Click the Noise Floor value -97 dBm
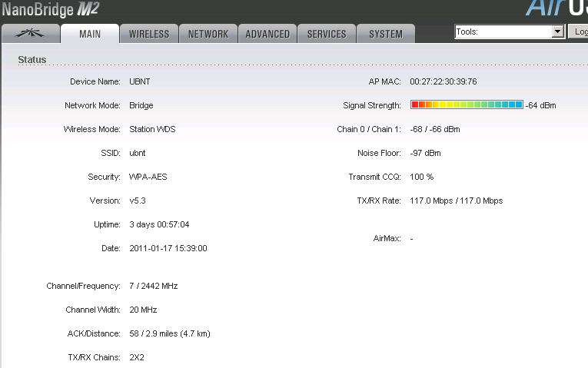This screenshot has height=368, width=588. pos(425,154)
